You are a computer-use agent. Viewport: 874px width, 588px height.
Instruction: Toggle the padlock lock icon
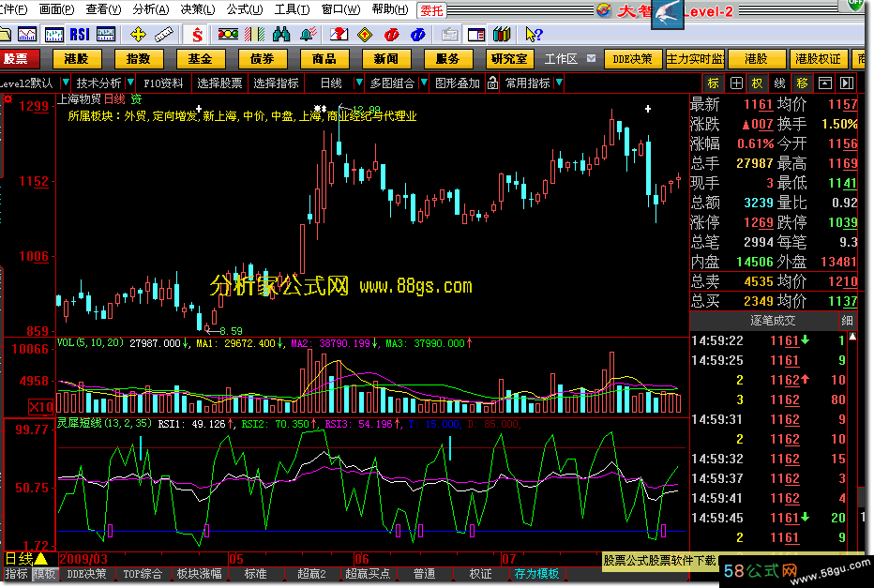[492, 83]
